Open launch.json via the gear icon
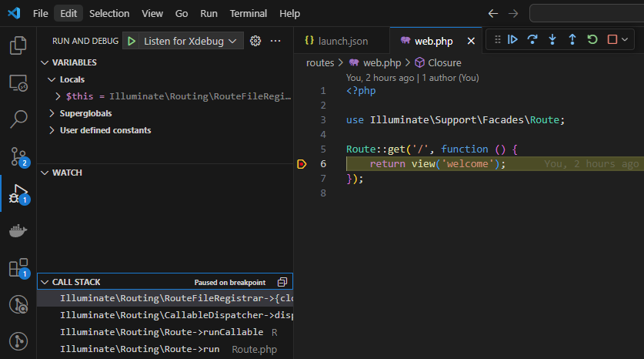The width and height of the screenshot is (644, 359). pyautogui.click(x=255, y=41)
